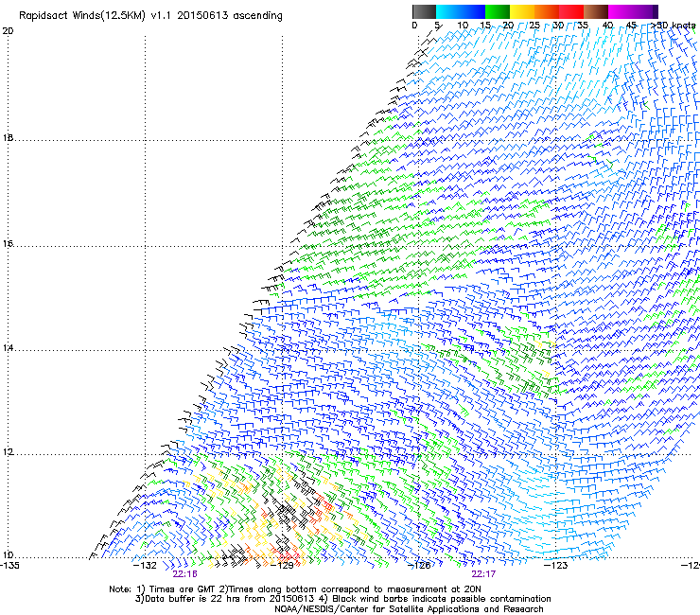The height and width of the screenshot is (615, 700).
Task: Click the Rapidscat Winds title text
Action: 150,16
